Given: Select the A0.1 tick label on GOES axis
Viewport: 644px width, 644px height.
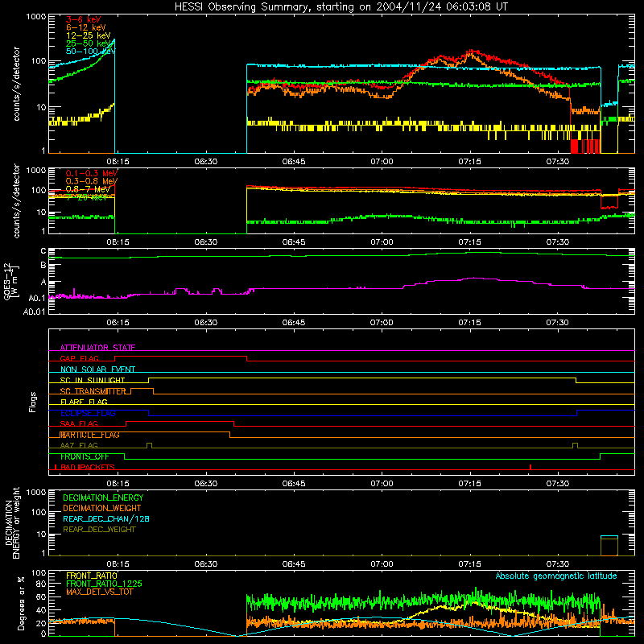Looking at the screenshot, I should click(x=37, y=298).
